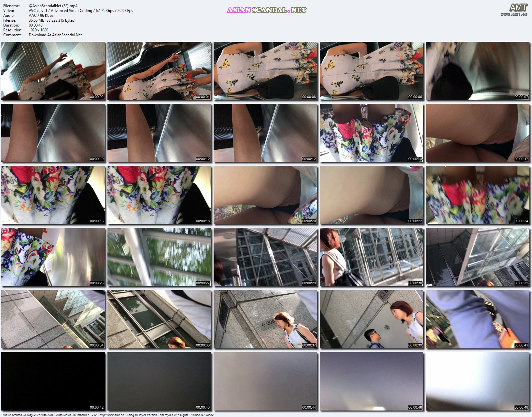532x417 pixels.
Task: Select the frame stamped 00:00:07
Action: coord(478,71)
